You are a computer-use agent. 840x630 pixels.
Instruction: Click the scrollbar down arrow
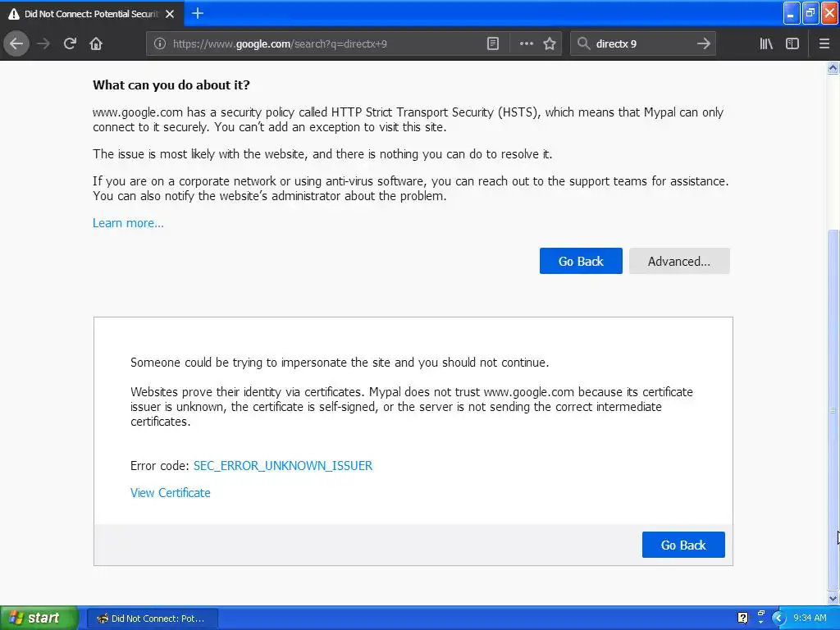833,598
